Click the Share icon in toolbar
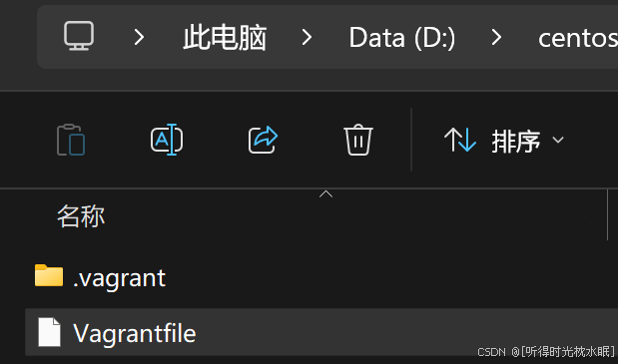Viewport: 618px width, 364px height. [263, 140]
